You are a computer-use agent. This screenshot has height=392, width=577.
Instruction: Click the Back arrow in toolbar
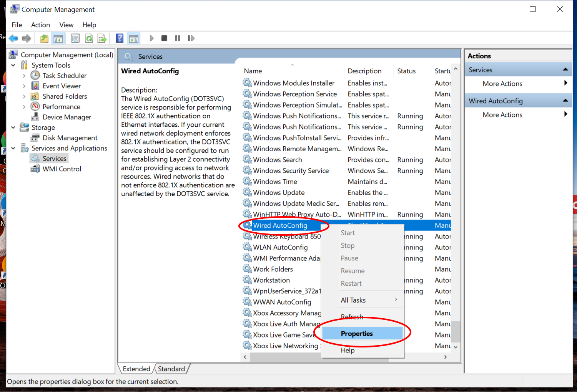(13, 38)
